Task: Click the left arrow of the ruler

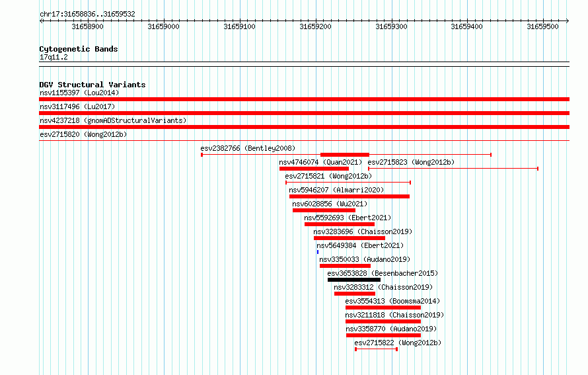Action: [x=41, y=21]
